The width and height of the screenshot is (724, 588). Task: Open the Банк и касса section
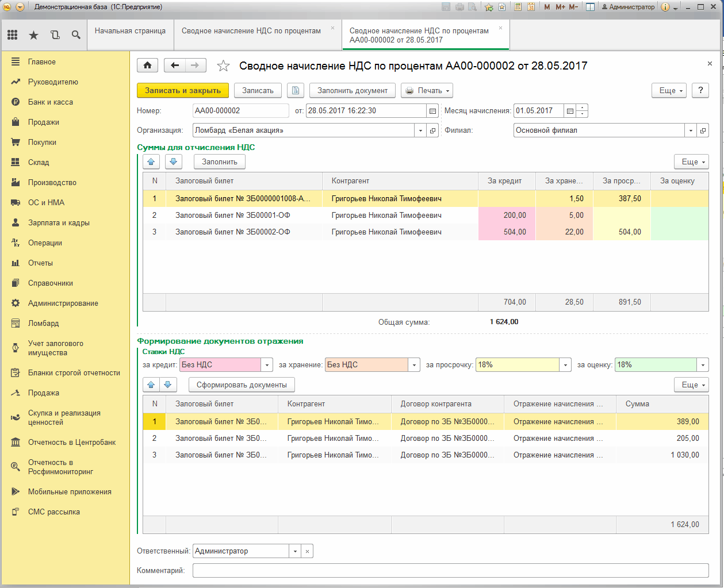(x=51, y=102)
